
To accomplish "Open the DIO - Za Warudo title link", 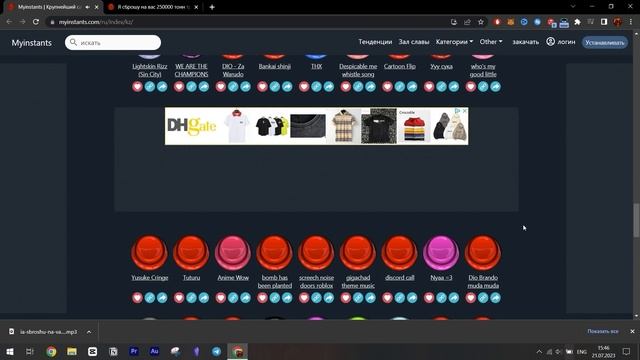I will (233, 70).
